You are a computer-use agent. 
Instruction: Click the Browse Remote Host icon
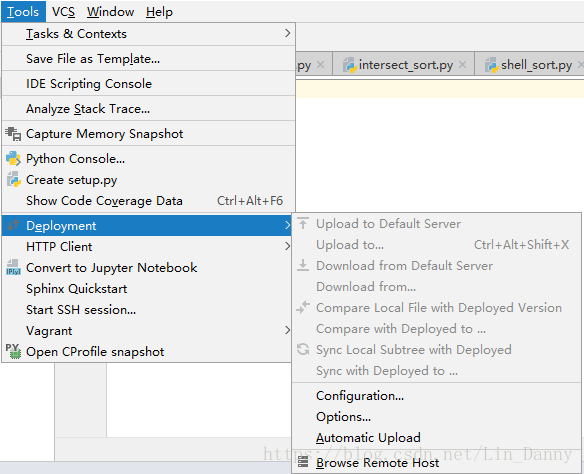pyautogui.click(x=303, y=462)
